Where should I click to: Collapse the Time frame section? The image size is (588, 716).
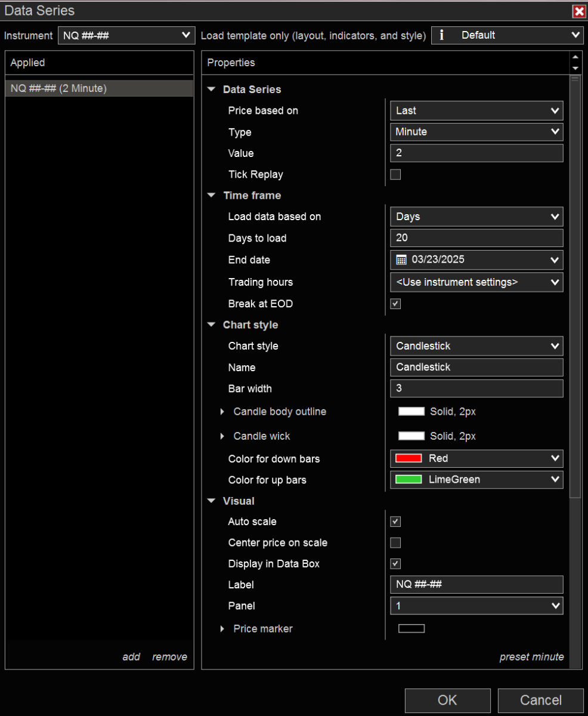click(211, 196)
